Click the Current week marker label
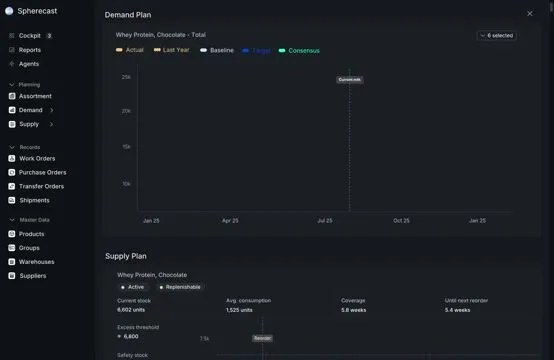Viewport: 554px width, 360px height. [x=349, y=79]
